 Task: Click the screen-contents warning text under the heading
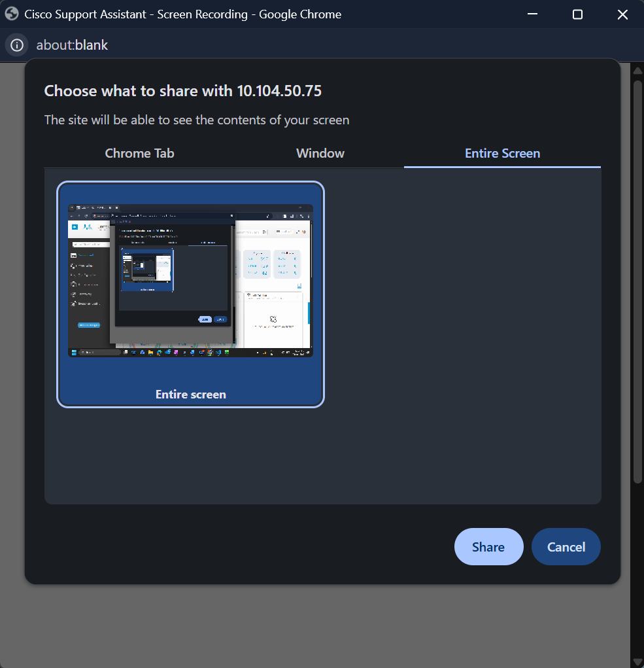coord(196,120)
